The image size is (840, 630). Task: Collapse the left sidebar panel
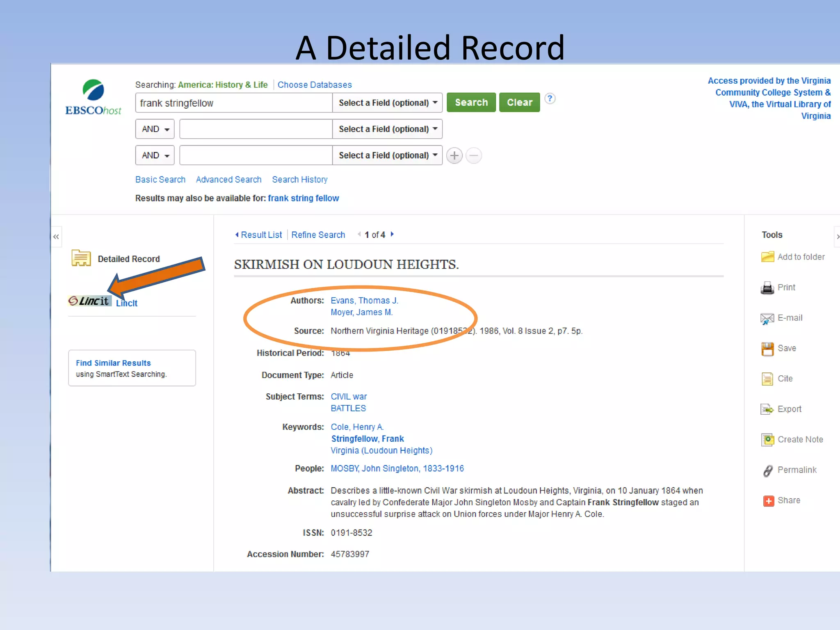[x=56, y=237]
